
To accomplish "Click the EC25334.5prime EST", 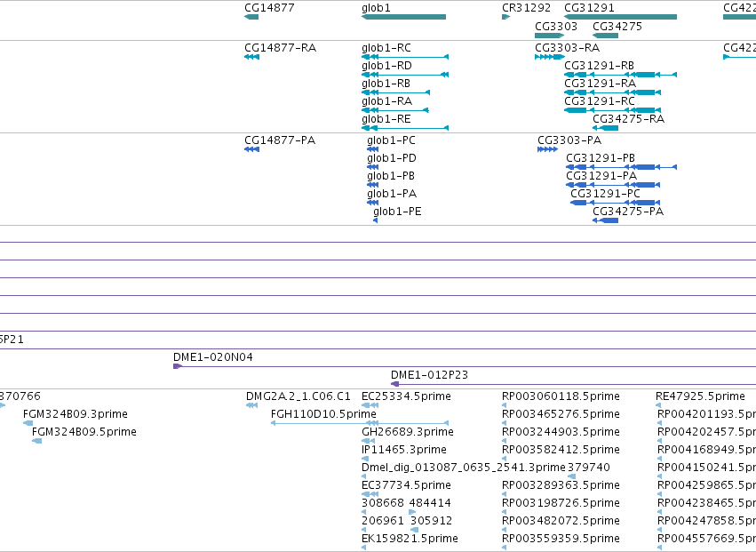I will coord(370,406).
